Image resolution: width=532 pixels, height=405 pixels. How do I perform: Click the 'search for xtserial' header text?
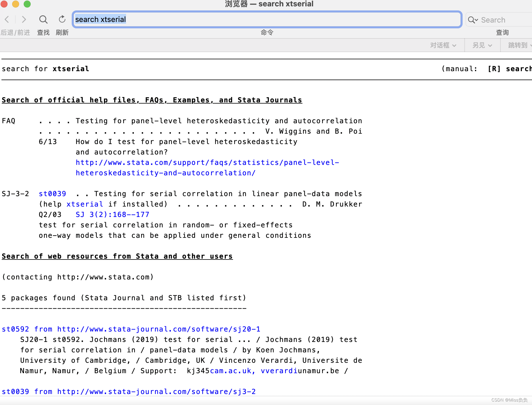(x=45, y=69)
